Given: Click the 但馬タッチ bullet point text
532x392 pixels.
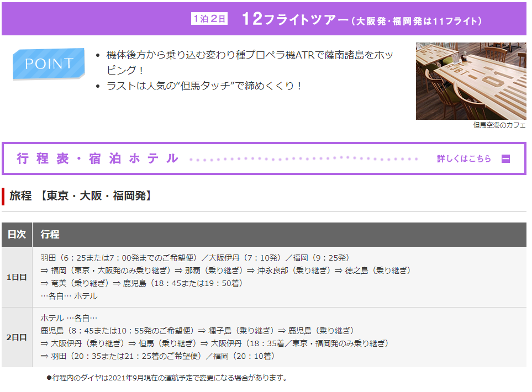Looking at the screenshot, I should (x=204, y=86).
